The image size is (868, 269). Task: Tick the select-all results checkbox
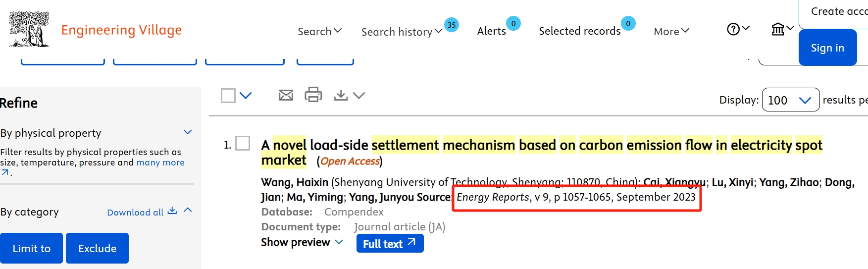coord(228,95)
